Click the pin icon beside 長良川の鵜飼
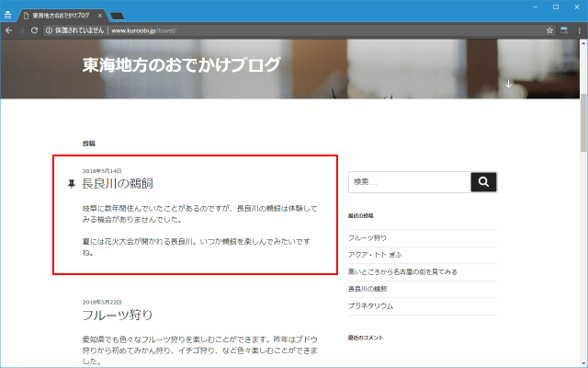Screen dimensions: 588x368 click(72, 184)
